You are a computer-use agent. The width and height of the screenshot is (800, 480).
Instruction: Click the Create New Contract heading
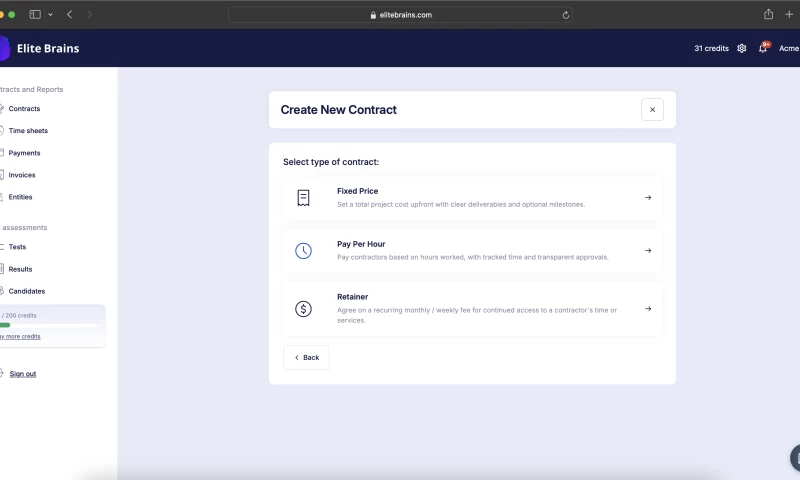tap(339, 110)
